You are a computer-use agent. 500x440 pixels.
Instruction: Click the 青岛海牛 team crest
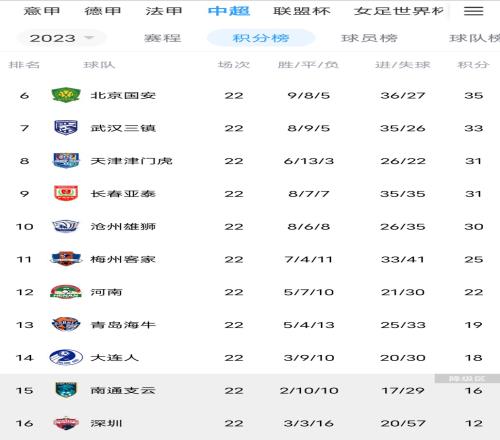click(66, 324)
